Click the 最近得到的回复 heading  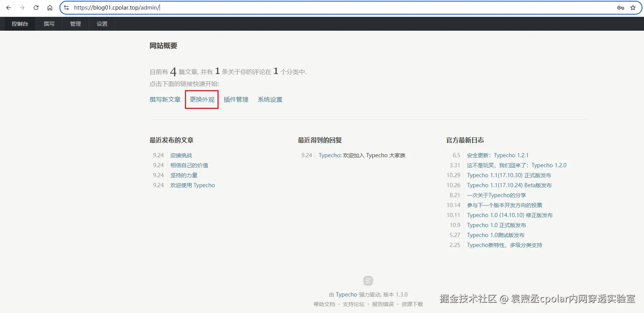point(320,140)
